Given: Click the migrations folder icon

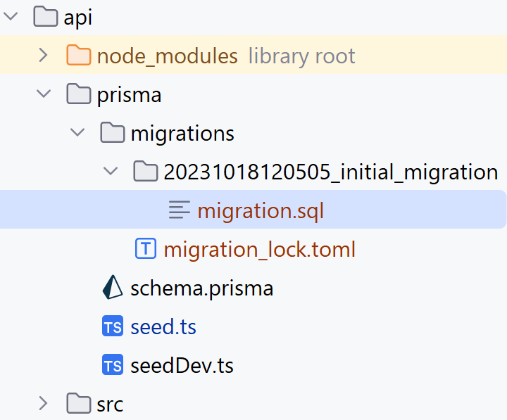Looking at the screenshot, I should (112, 132).
